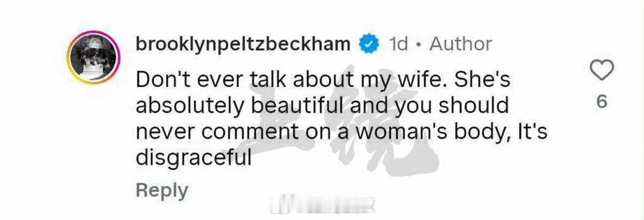Click the blue verified badge
Viewport: 644px width, 220px height.
point(368,44)
